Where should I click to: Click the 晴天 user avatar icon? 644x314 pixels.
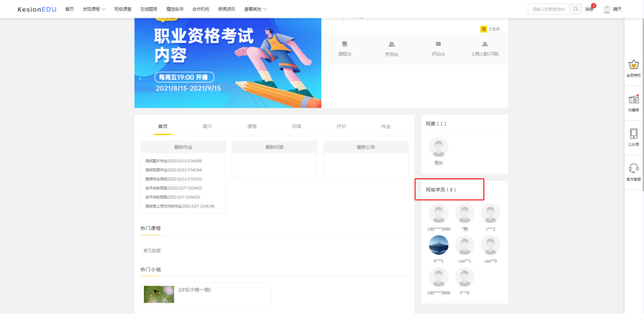coord(606,9)
